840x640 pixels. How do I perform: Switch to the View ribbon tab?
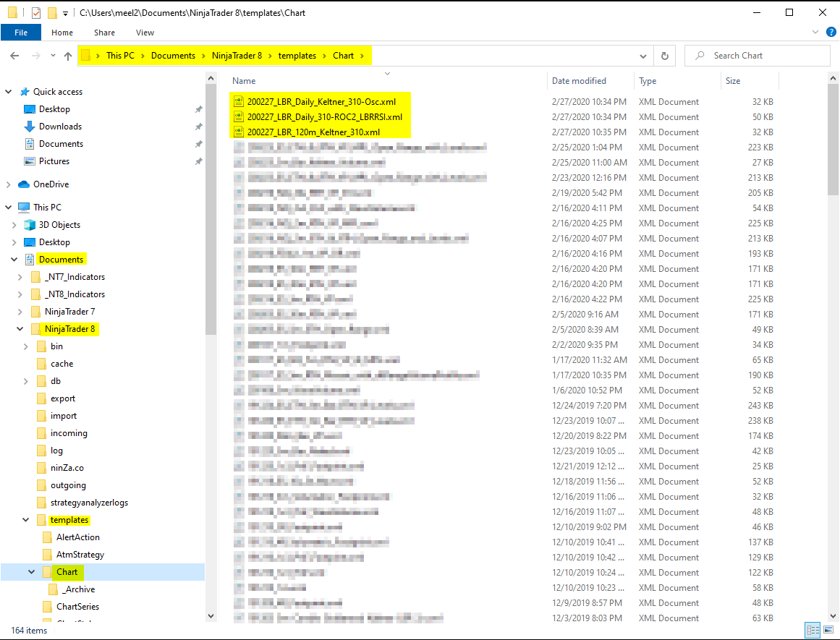tap(145, 32)
